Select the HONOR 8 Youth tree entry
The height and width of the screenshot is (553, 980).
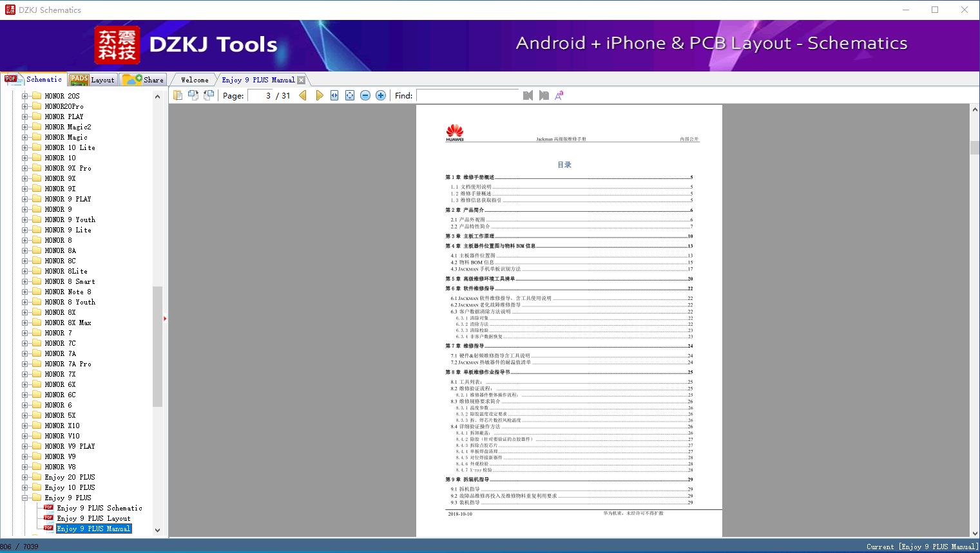pyautogui.click(x=70, y=302)
